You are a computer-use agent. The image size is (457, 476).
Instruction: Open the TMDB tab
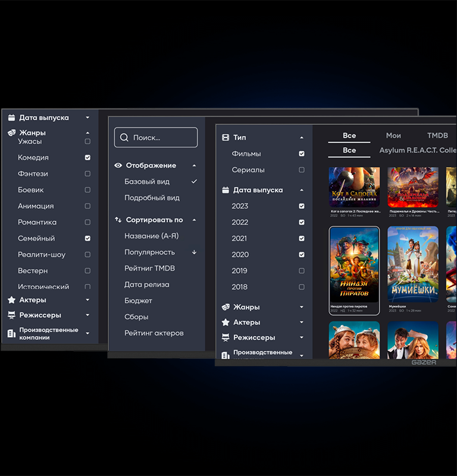(x=437, y=136)
